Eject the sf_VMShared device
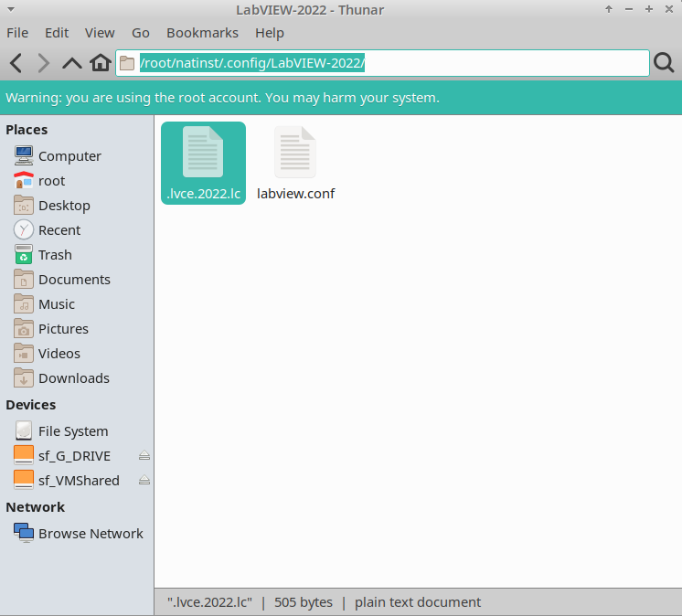 coord(144,481)
